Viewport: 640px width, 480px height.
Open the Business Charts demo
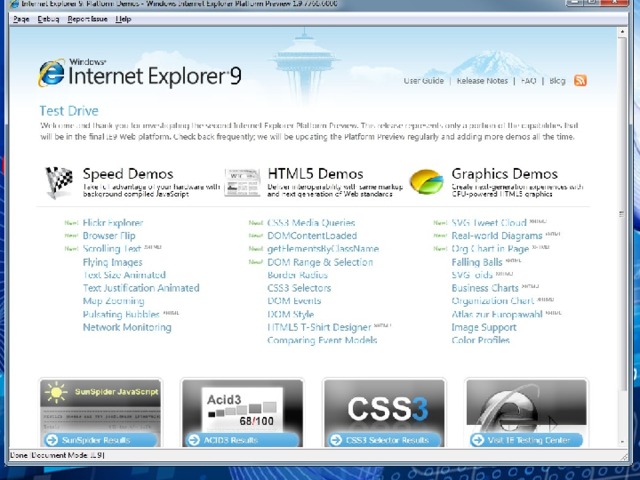(485, 288)
